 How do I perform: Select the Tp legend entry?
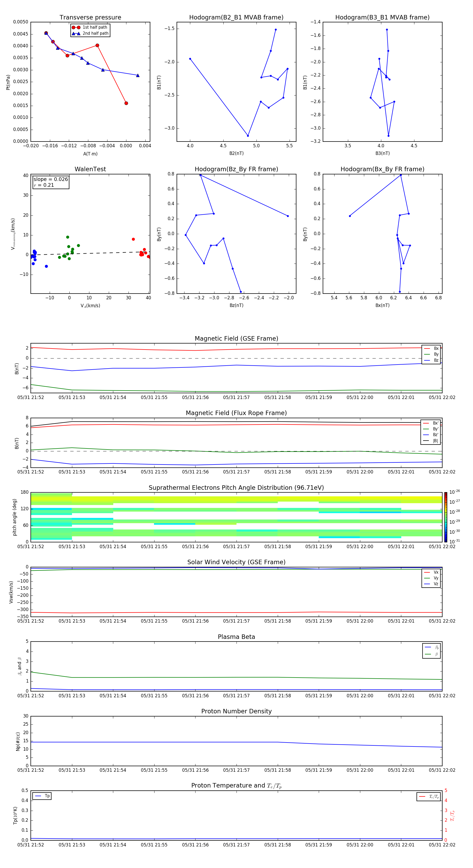click(42, 796)
